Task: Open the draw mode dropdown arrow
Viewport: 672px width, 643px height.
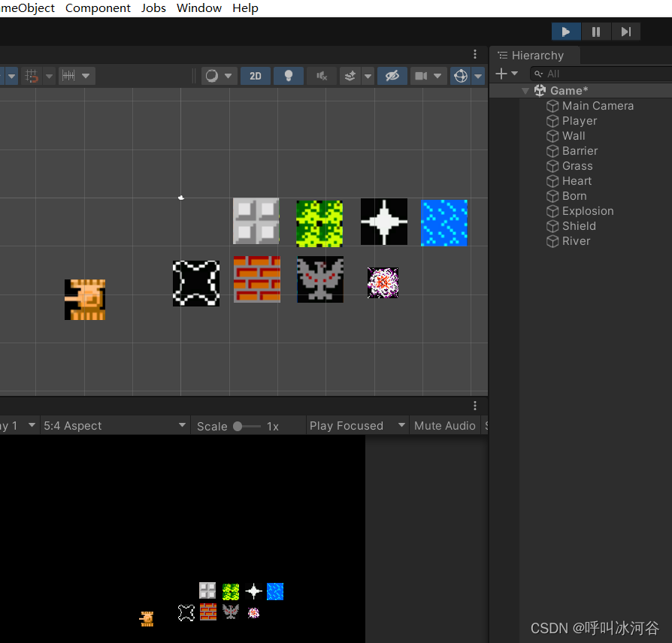Action: point(229,76)
